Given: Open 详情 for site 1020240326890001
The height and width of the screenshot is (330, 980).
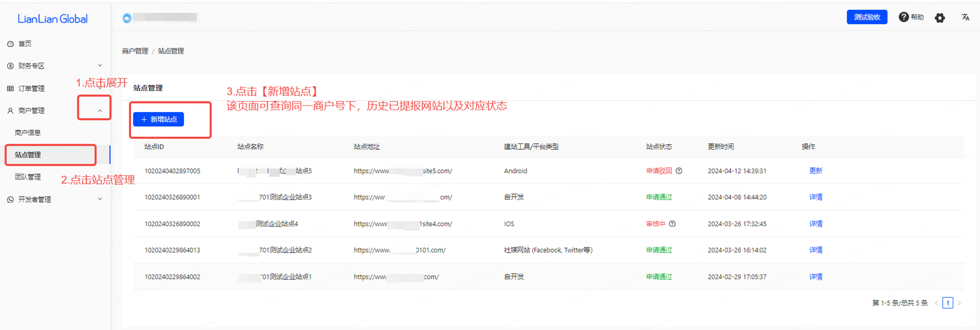Looking at the screenshot, I should coord(816,197).
